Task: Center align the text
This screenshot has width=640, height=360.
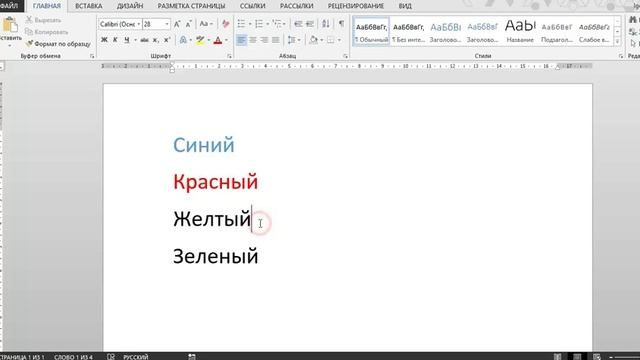Action: click(253, 40)
